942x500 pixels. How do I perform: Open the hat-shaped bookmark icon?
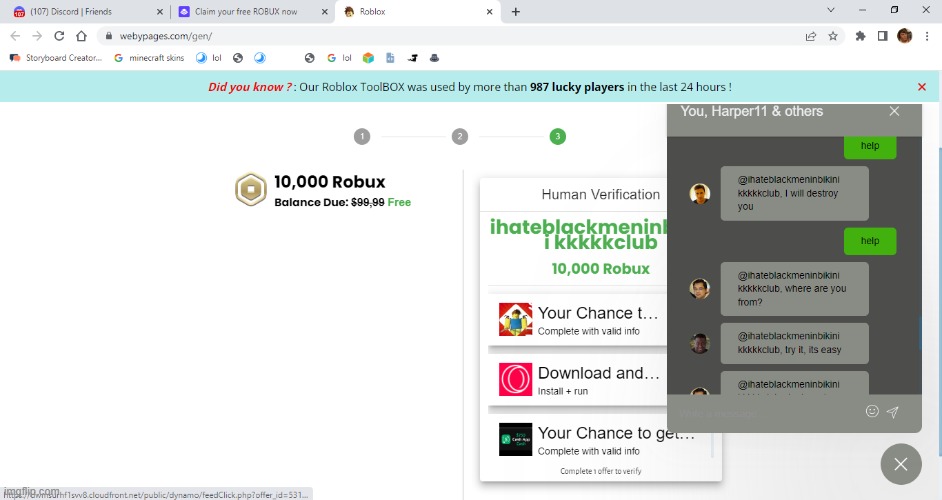[434, 58]
